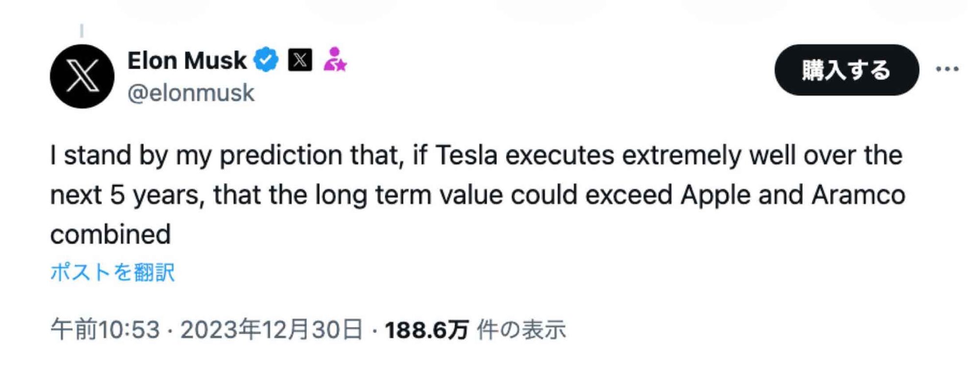980x388 pixels.
Task: Click the word "Tesla" in the post
Action: click(466, 155)
